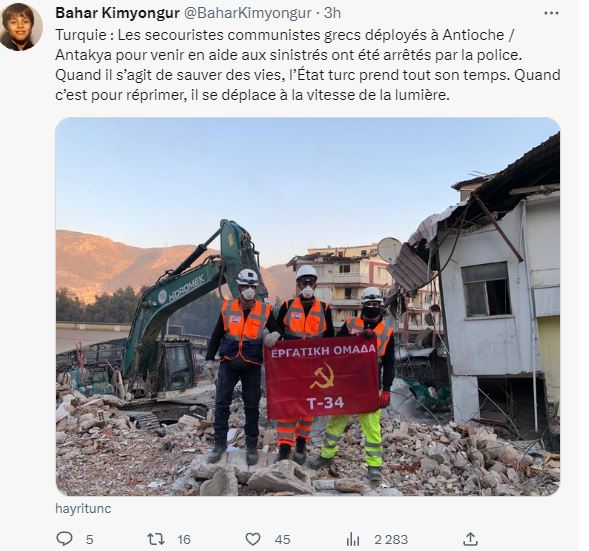Retweet using the retweet arrows icon
The height and width of the screenshot is (551, 589).
tap(156, 539)
